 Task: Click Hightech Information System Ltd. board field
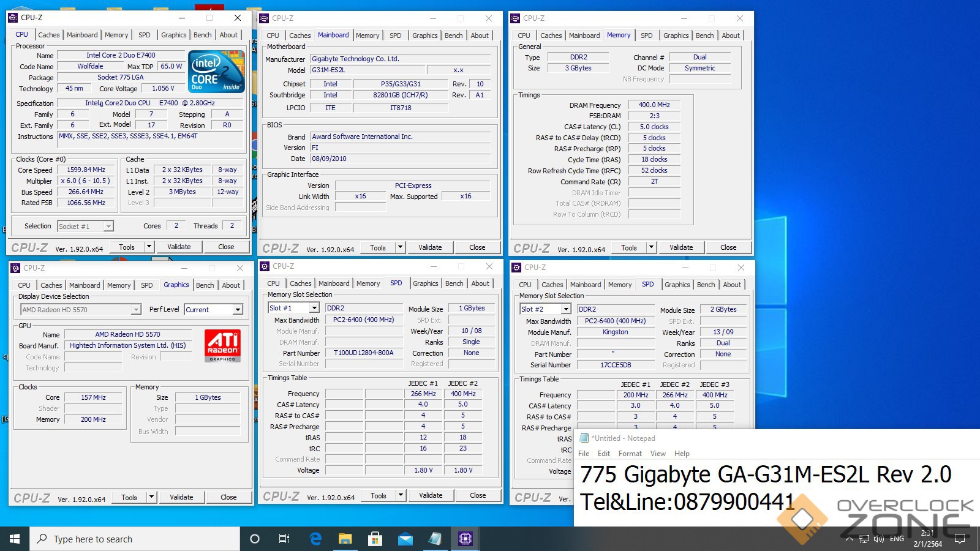point(127,345)
